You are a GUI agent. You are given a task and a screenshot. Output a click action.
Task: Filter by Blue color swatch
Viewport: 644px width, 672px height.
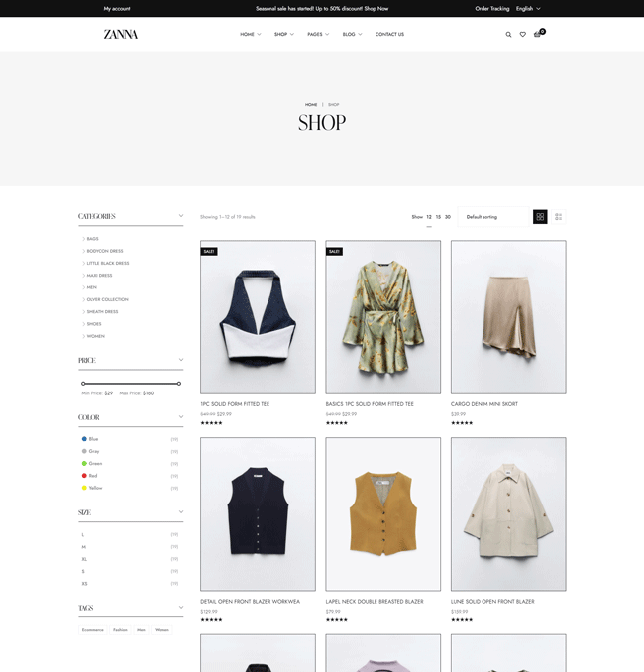(x=84, y=439)
